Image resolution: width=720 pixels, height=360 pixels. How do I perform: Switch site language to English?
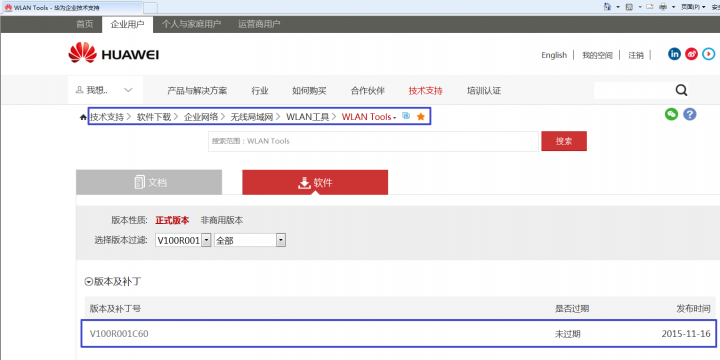(554, 55)
